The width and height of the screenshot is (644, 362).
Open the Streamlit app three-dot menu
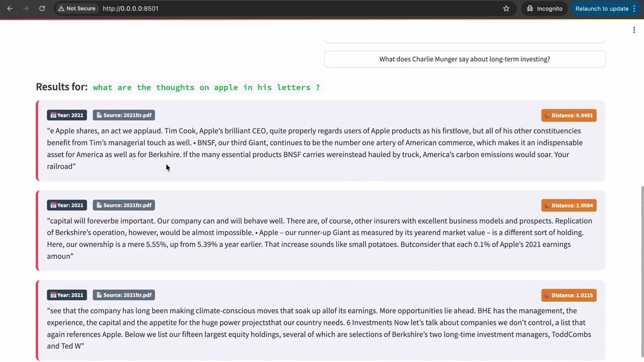[634, 30]
